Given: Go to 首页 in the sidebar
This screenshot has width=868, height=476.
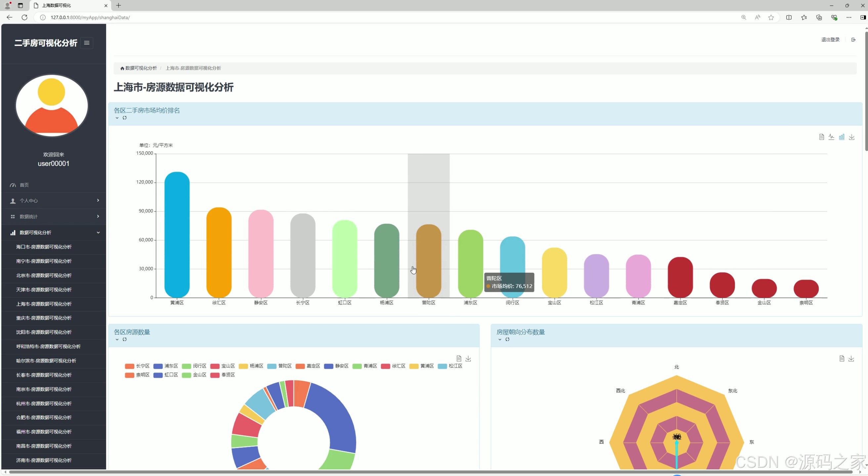Looking at the screenshot, I should tap(24, 185).
